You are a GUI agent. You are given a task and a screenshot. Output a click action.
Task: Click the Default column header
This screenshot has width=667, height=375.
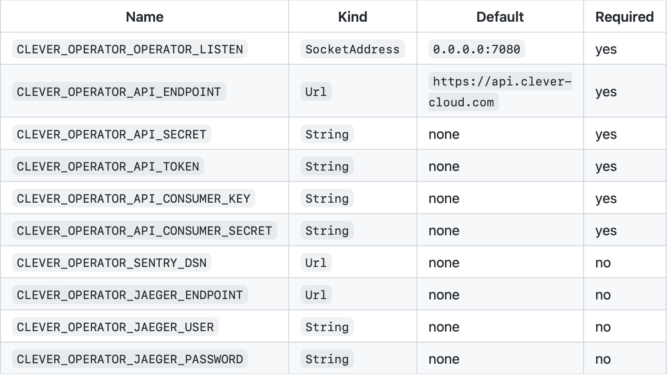[x=500, y=17]
